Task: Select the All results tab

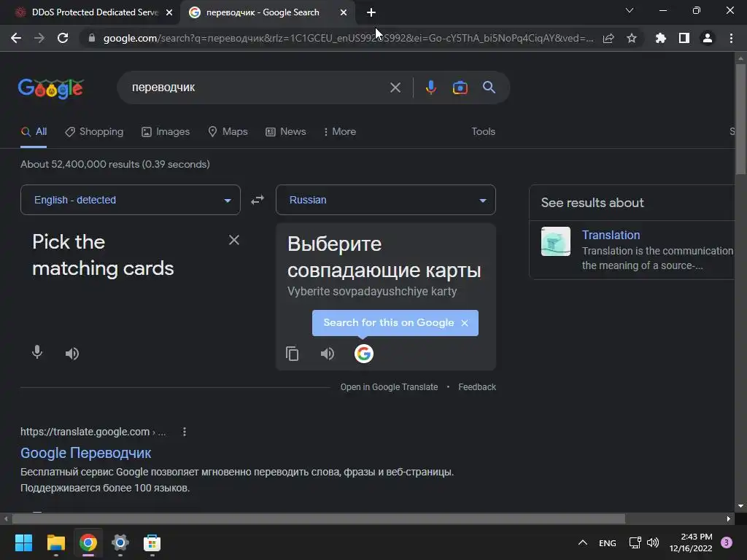Action: pyautogui.click(x=34, y=132)
